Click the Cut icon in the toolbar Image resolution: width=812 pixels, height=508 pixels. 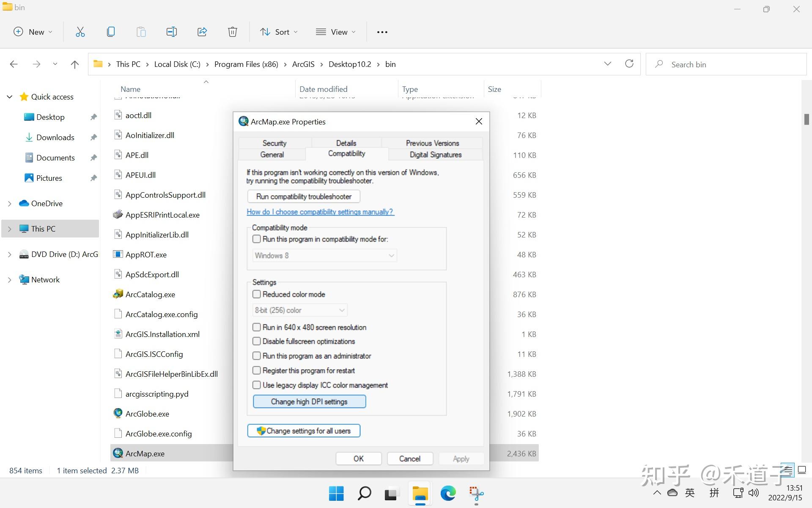80,32
